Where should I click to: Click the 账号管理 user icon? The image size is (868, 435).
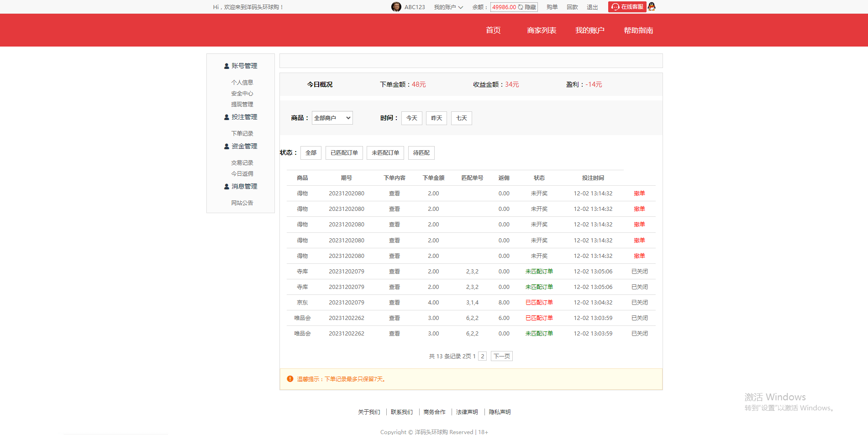(226, 66)
